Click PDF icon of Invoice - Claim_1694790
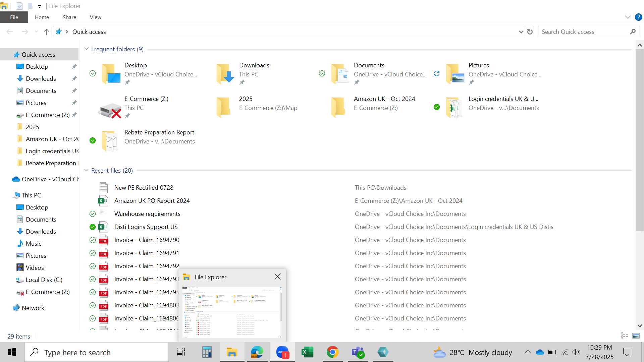The image size is (644, 362). pyautogui.click(x=103, y=240)
